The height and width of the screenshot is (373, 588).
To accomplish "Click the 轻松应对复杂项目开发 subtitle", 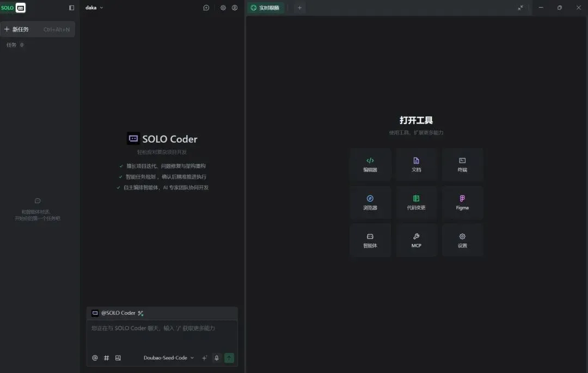I will (x=162, y=152).
